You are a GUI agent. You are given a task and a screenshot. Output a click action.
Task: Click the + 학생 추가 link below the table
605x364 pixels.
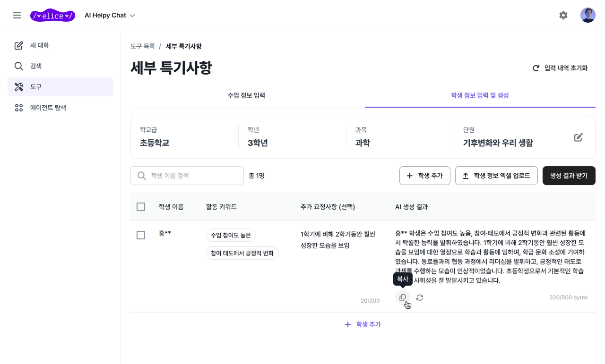(x=363, y=324)
